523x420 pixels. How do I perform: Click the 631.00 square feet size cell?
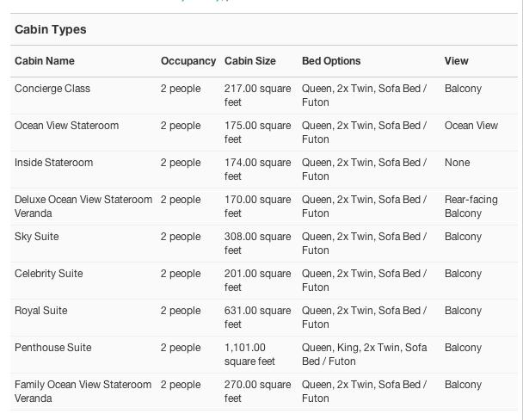(257, 318)
